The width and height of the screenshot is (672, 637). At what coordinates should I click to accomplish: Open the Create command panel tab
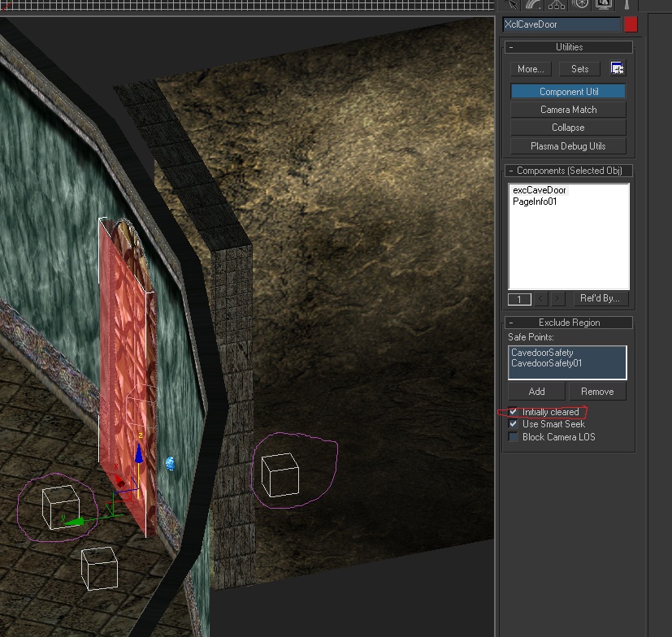pos(512,4)
